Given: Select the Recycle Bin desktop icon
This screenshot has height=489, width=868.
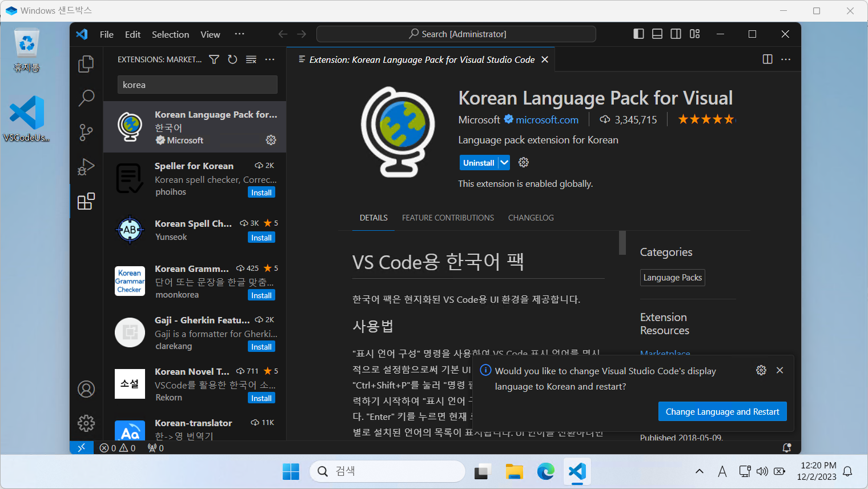Looking at the screenshot, I should pyautogui.click(x=27, y=50).
